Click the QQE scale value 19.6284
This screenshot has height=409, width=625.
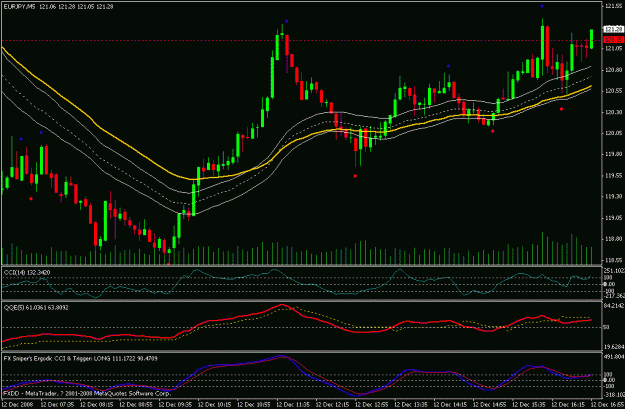pos(614,346)
